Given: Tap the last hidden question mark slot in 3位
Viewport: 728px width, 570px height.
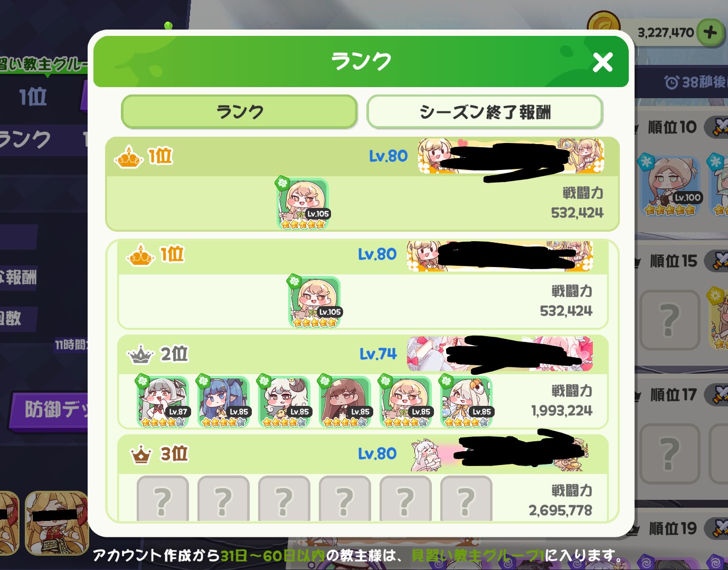Looking at the screenshot, I should 466,499.
